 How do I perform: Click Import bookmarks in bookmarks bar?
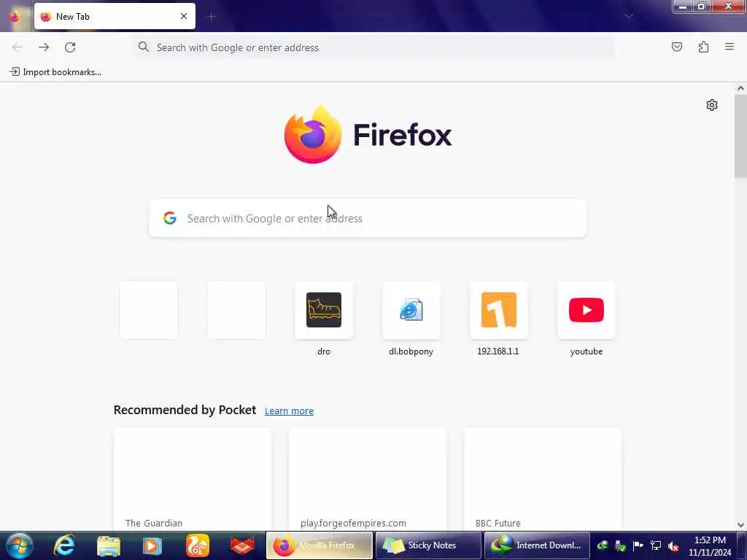pos(55,72)
